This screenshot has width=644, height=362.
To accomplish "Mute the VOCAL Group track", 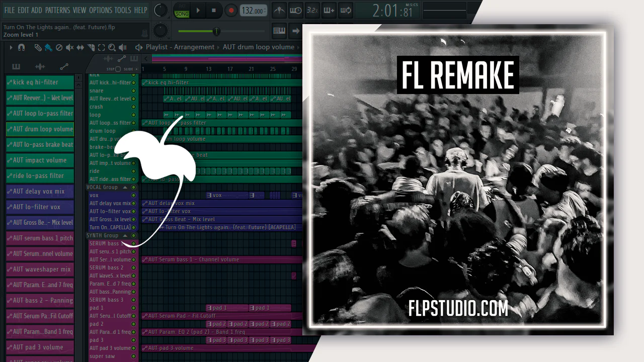I will [134, 188].
